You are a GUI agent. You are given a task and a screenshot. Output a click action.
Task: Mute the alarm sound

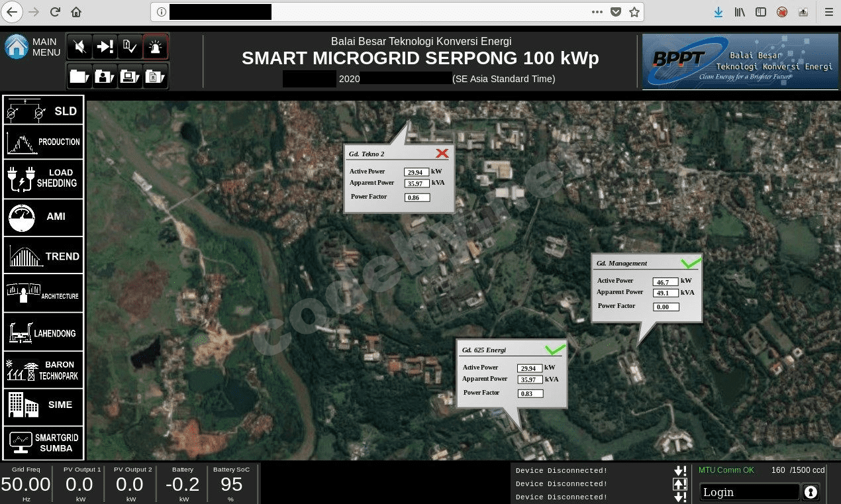(79, 47)
